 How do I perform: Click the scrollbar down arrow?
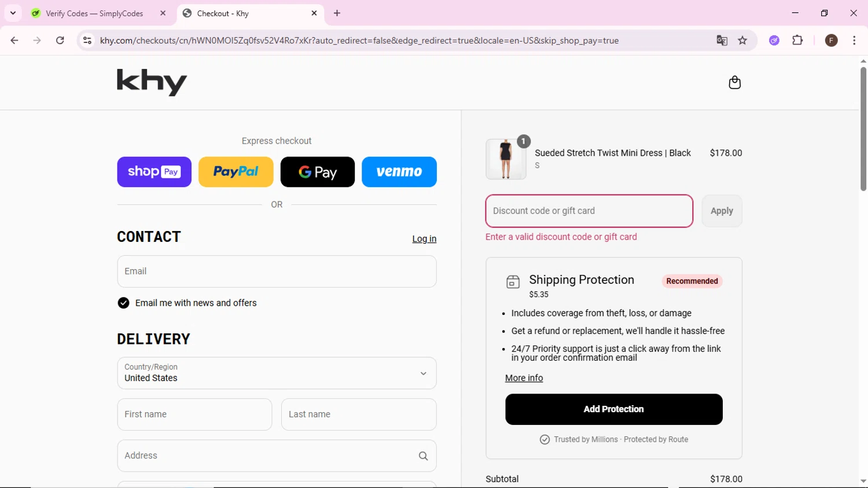(x=863, y=481)
